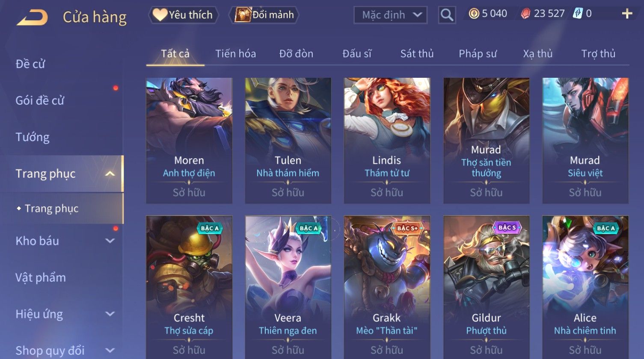This screenshot has width=644, height=359.
Task: Switch to the Pháp sư tab
Action: point(478,54)
